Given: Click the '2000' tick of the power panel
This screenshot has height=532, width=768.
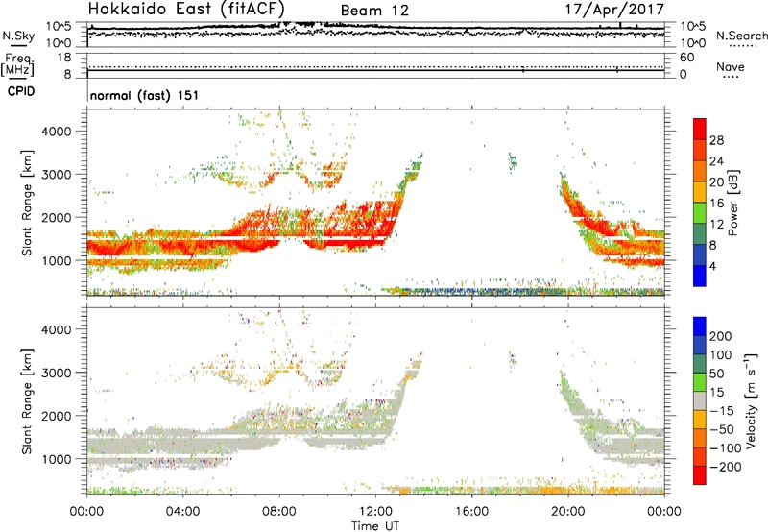Looking at the screenshot, I should (x=56, y=217).
